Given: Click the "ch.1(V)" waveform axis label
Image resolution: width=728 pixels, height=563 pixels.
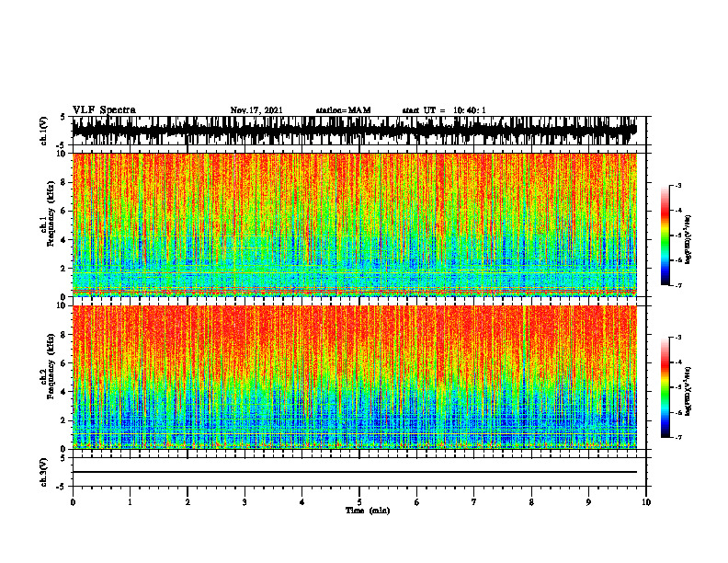Looking at the screenshot, I should coord(44,131).
